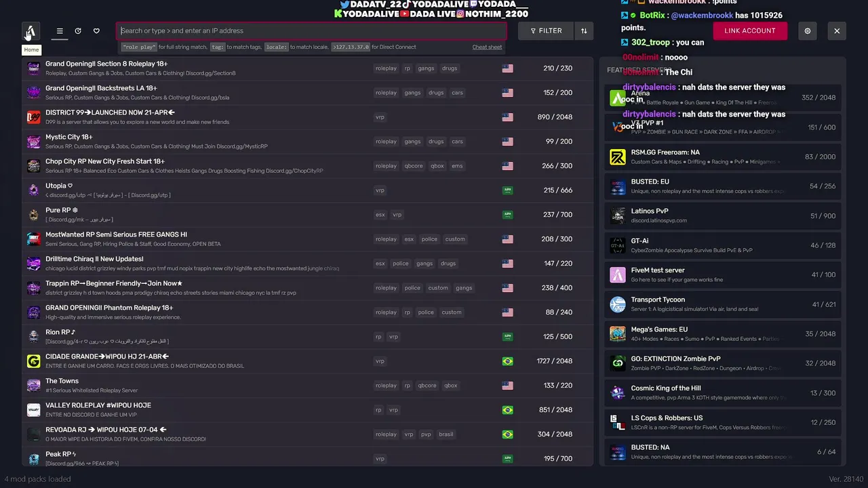Select Mystic City 18+ server icon
The image size is (868, 488).
click(x=33, y=142)
